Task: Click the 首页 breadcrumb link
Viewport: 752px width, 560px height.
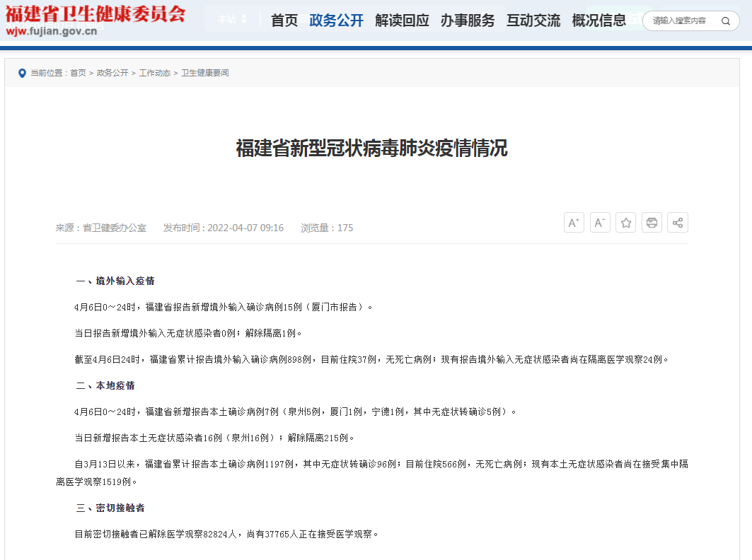Action: pyautogui.click(x=78, y=73)
